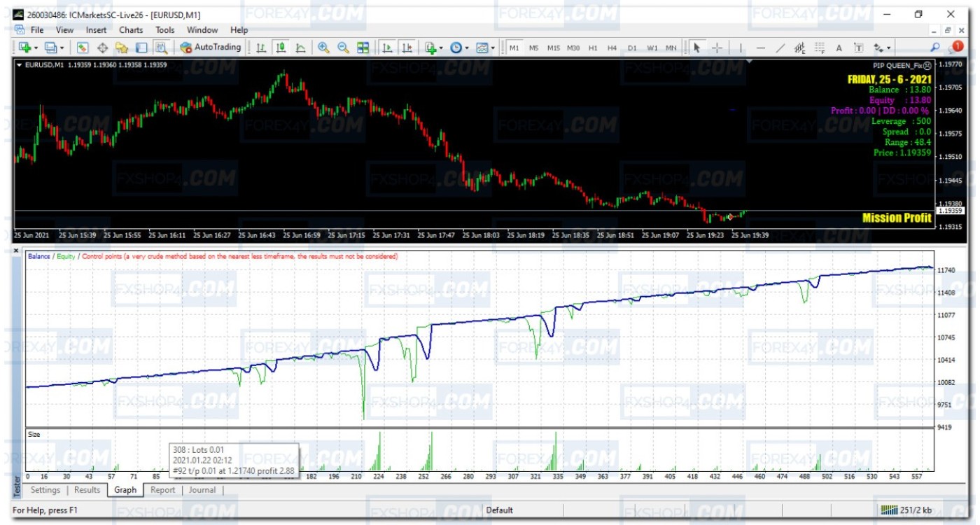Expand the New Chart dropdown arrow
Screen dimensions: 980x525
pos(36,48)
